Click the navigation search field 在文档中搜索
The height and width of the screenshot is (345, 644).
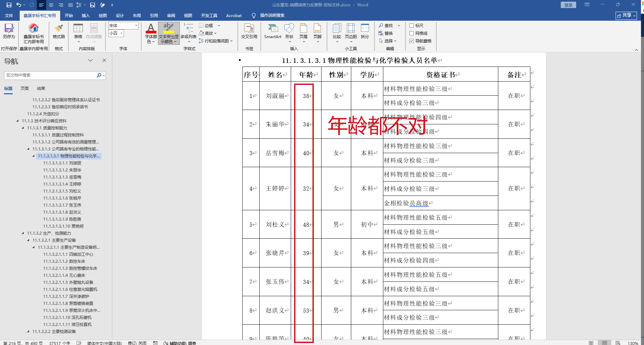(x=50, y=75)
